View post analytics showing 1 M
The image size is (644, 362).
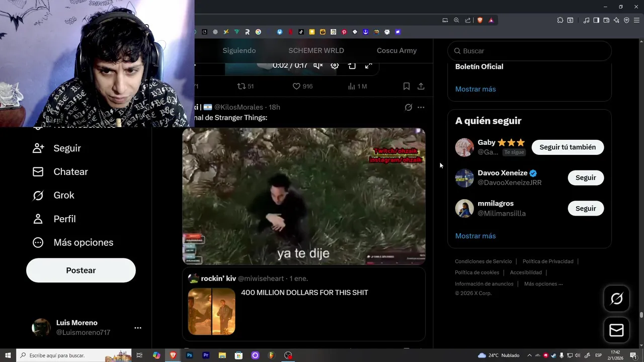point(357,86)
